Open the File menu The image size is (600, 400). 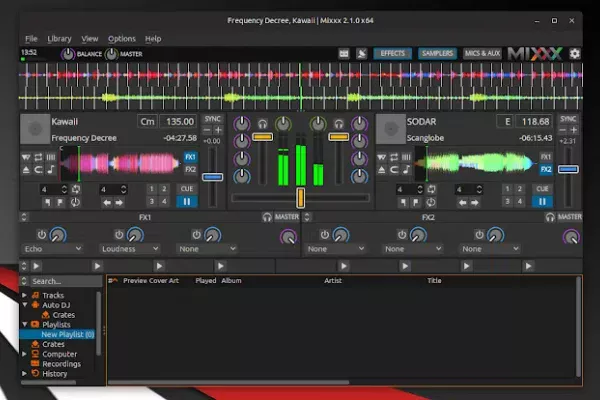pyautogui.click(x=31, y=39)
